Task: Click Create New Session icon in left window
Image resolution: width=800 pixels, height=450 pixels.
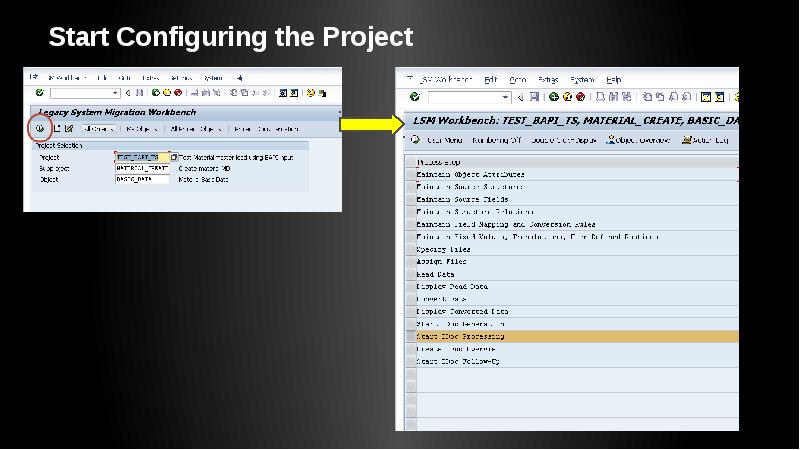Action: [283, 93]
